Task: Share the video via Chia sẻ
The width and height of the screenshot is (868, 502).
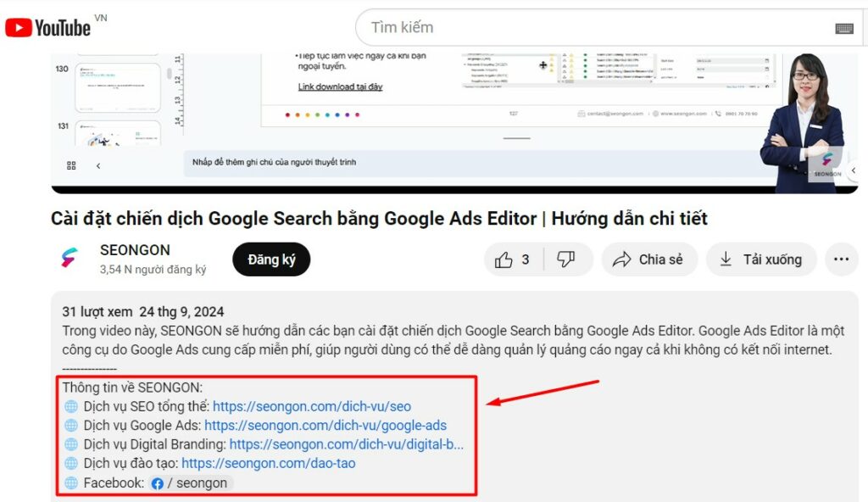Action: click(648, 259)
